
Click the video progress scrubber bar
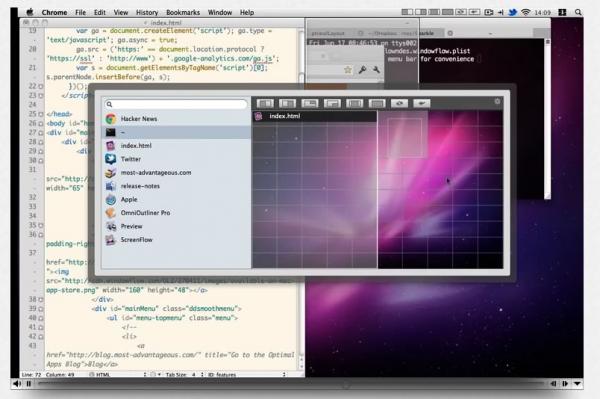click(x=291, y=384)
